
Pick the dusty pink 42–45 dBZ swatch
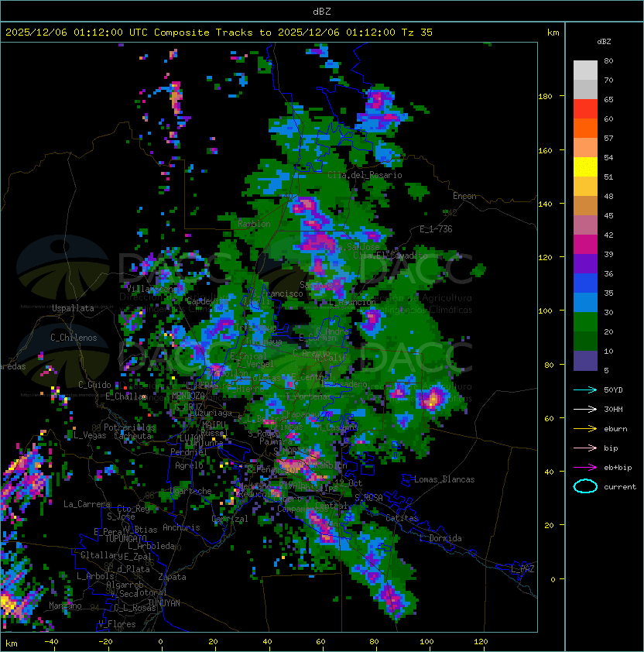585,225
